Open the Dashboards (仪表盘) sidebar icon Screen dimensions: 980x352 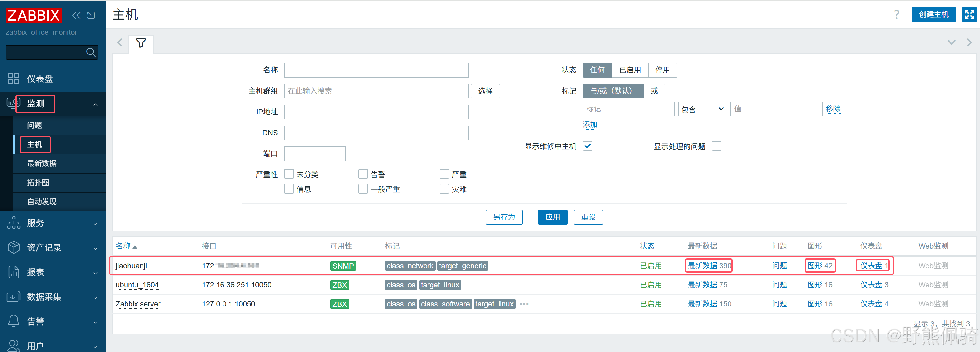13,79
